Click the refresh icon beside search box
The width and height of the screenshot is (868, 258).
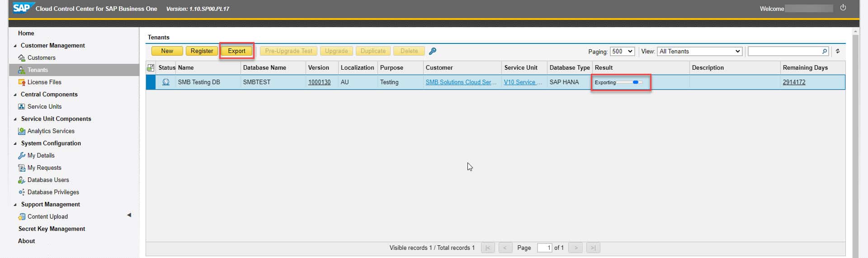pyautogui.click(x=838, y=51)
